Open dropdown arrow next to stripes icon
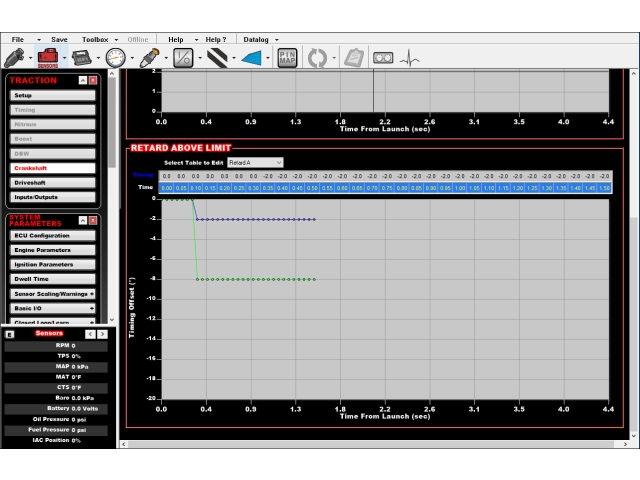Image resolution: width=640 pixels, height=480 pixels. [x=234, y=58]
